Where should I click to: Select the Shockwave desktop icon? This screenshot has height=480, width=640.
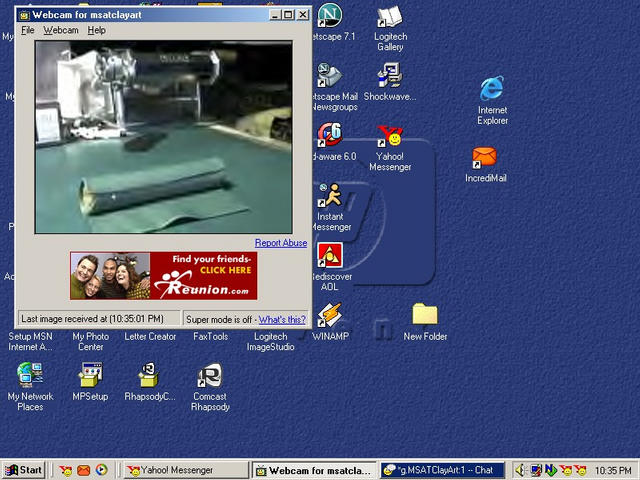[x=390, y=76]
